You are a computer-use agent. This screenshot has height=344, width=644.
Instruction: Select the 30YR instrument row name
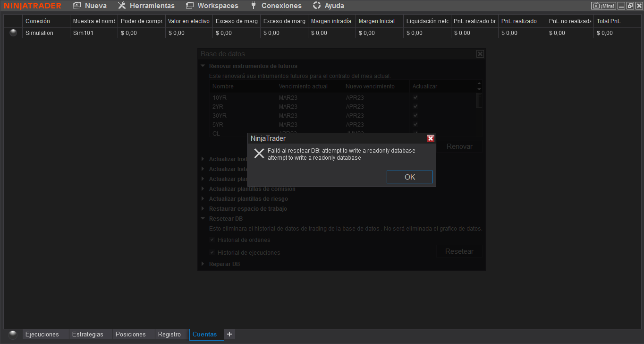tap(220, 116)
